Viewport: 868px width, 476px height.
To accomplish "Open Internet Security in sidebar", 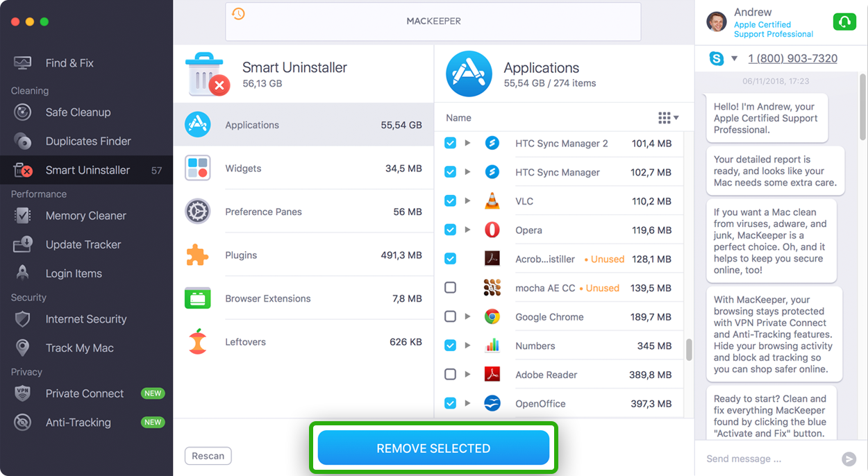I will pos(86,319).
